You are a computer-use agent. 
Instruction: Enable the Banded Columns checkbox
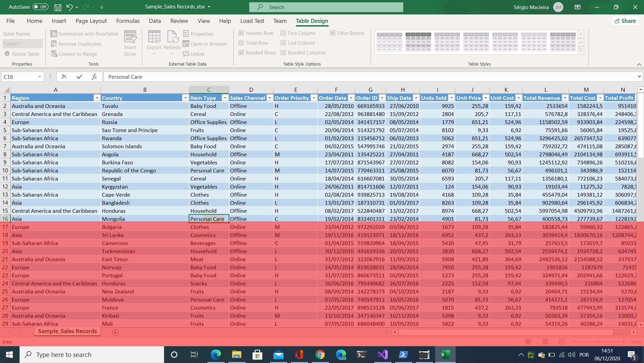tap(283, 52)
